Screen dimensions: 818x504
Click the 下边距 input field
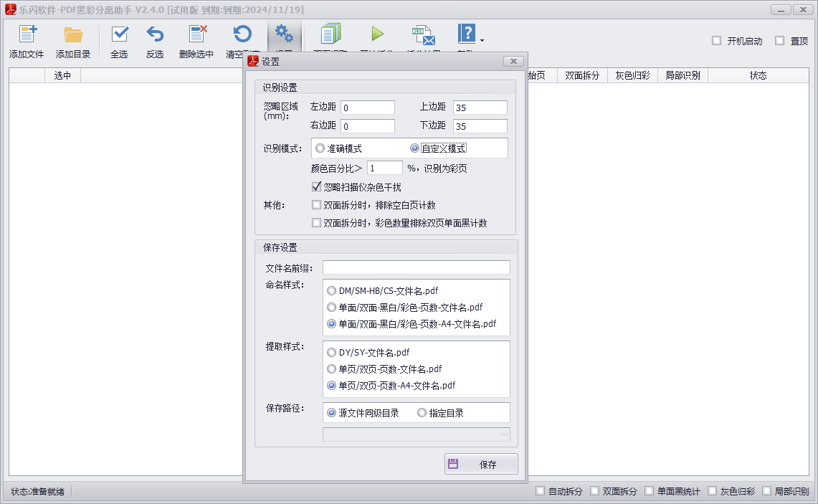click(480, 126)
